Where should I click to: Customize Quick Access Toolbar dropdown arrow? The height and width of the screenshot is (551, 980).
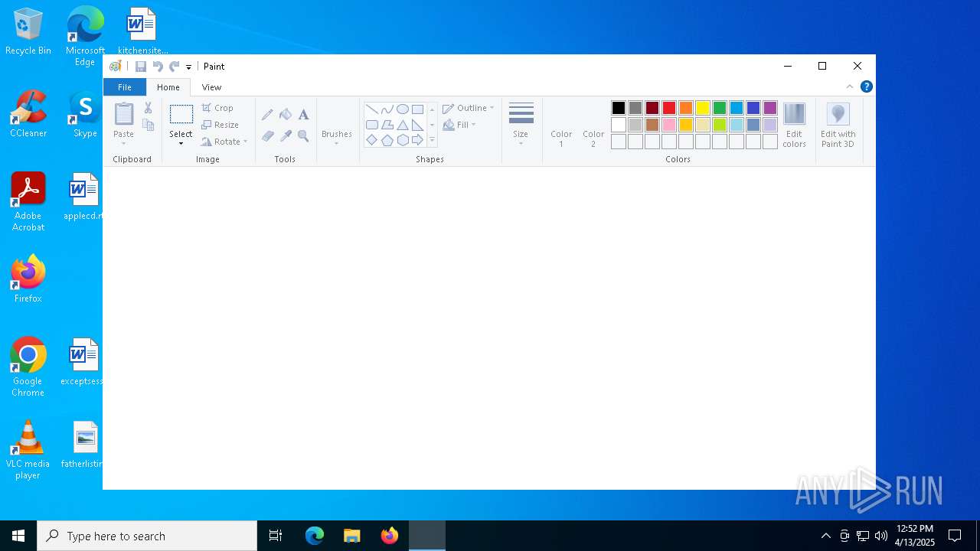188,67
